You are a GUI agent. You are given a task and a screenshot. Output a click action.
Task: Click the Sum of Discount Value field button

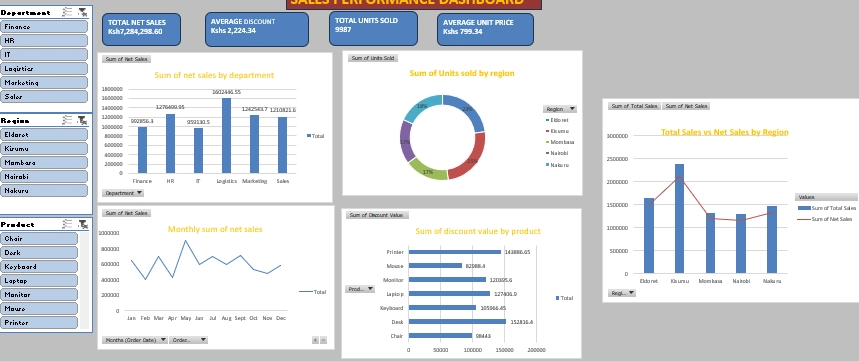pyautogui.click(x=377, y=215)
